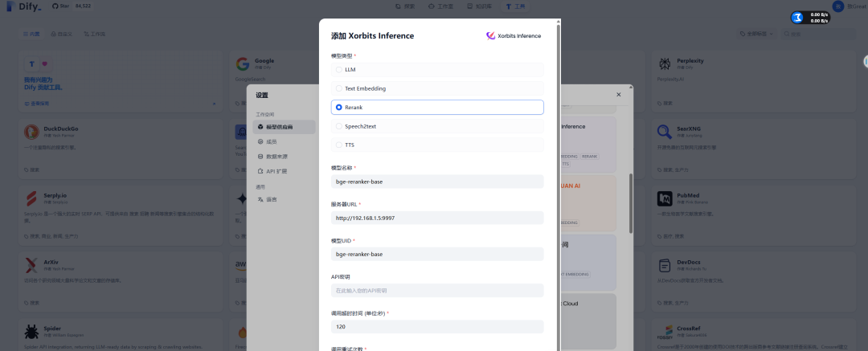Click the 模型供应商 cube icon
The width and height of the screenshot is (868, 351).
pyautogui.click(x=260, y=128)
